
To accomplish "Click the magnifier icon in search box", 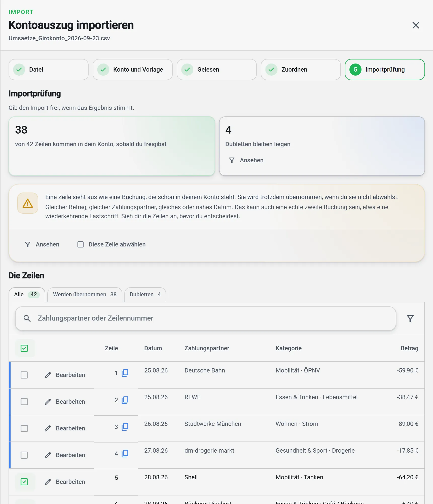I will click(x=27, y=318).
